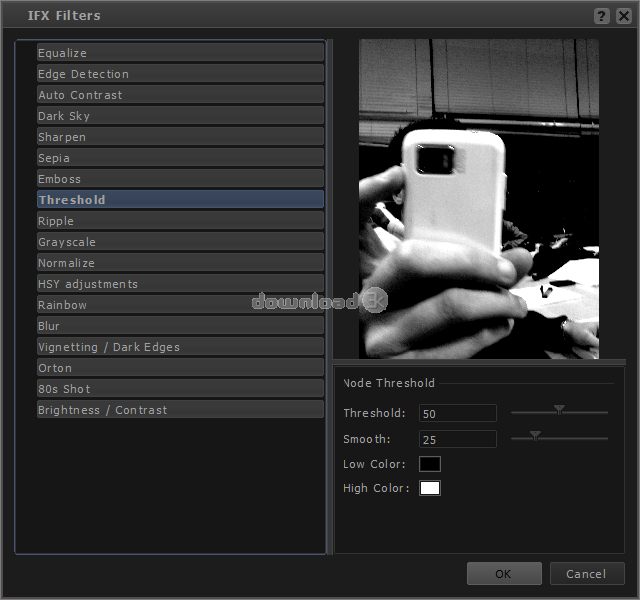Image resolution: width=640 pixels, height=600 pixels.
Task: Select the Equalize filter
Action: 180,53
